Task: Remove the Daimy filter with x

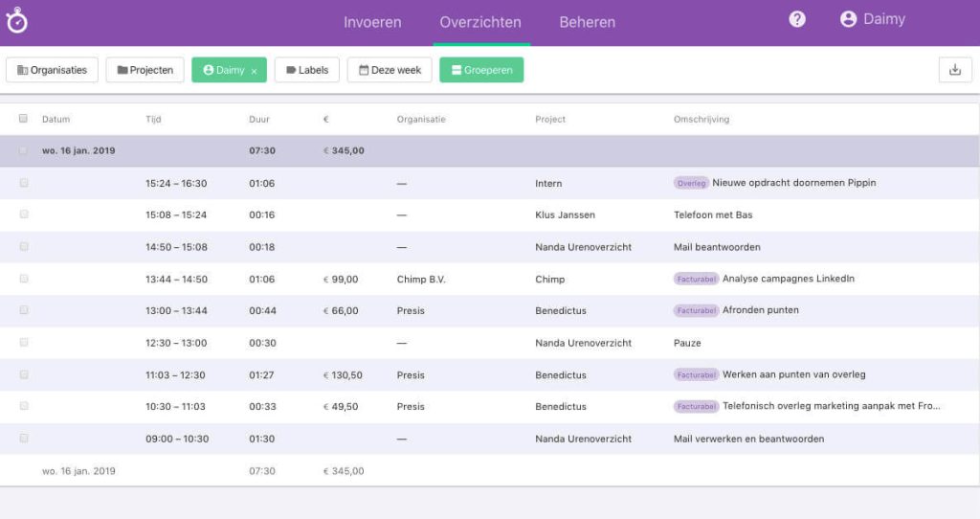Action: tap(255, 71)
